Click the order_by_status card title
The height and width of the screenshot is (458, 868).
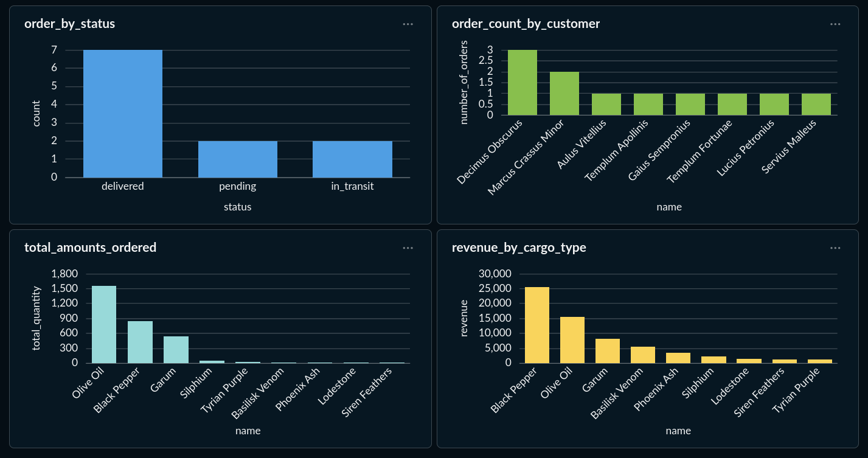coord(69,24)
